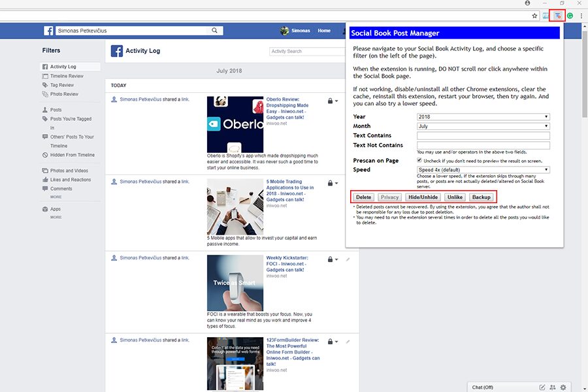Select the Likes and Reactions filter
The width and height of the screenshot is (588, 392).
coord(71,180)
